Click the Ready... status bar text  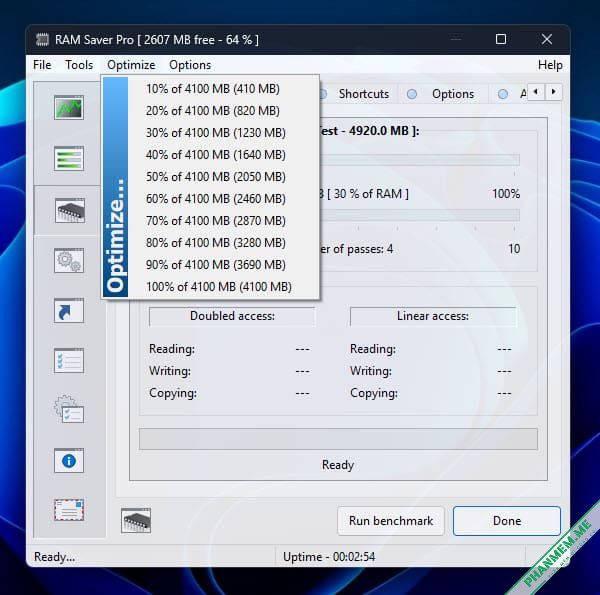pyautogui.click(x=54, y=557)
